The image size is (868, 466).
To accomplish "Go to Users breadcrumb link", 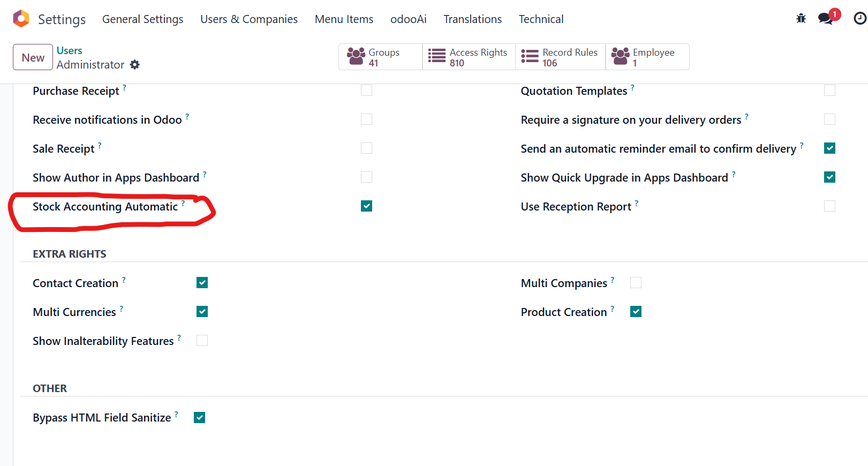I will [70, 50].
